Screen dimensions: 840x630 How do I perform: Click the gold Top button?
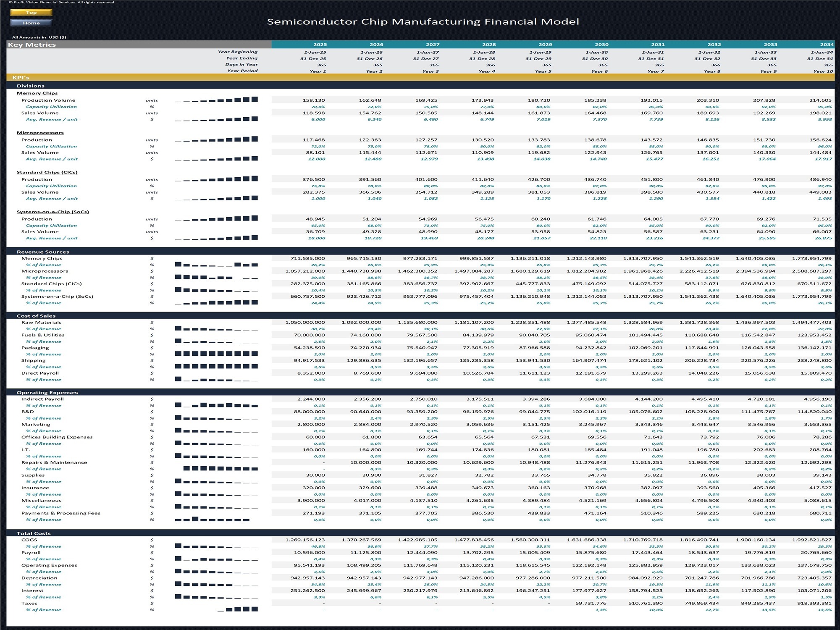click(x=31, y=13)
